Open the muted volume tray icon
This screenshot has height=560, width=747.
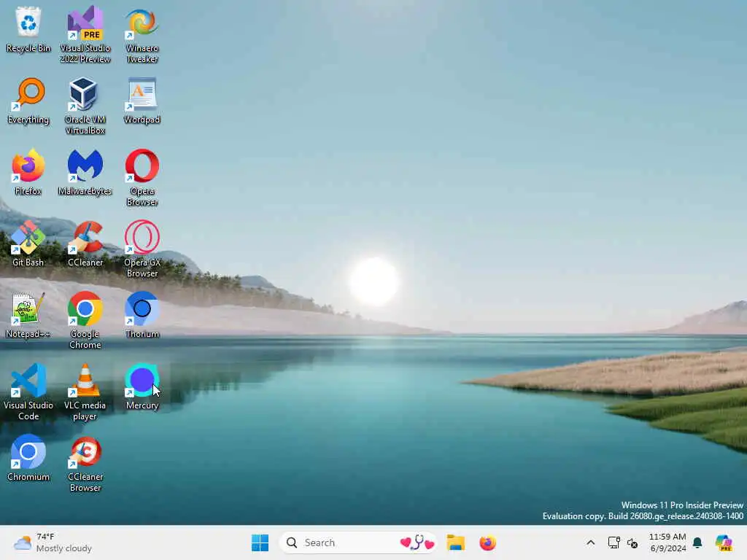click(x=632, y=542)
